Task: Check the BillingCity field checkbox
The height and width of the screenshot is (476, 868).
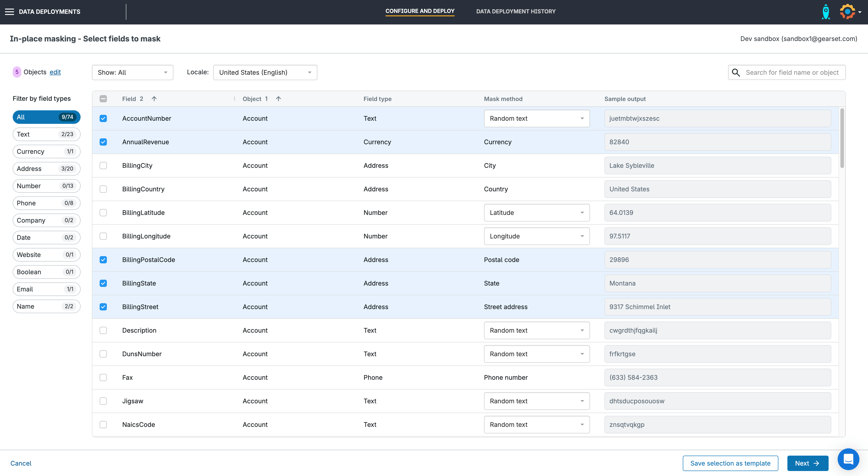Action: 103,166
